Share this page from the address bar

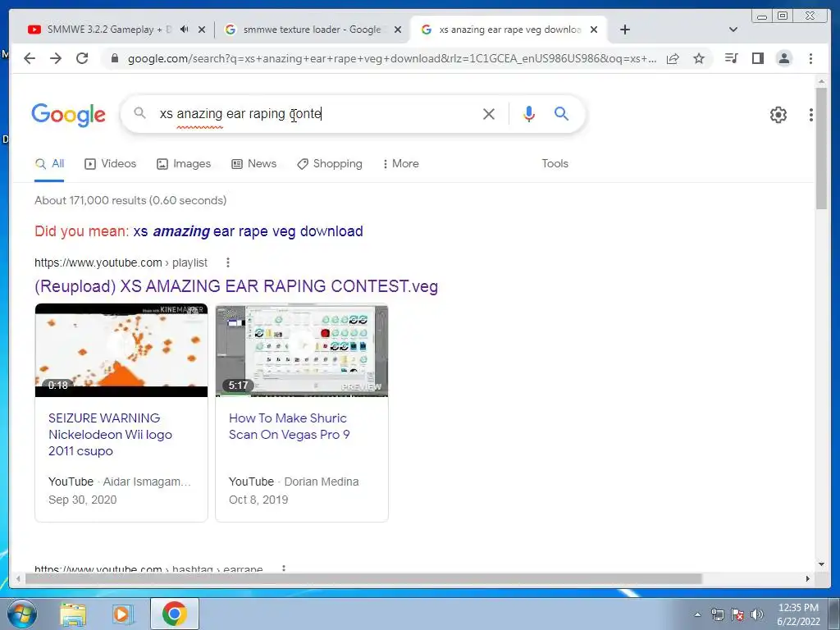(x=673, y=58)
